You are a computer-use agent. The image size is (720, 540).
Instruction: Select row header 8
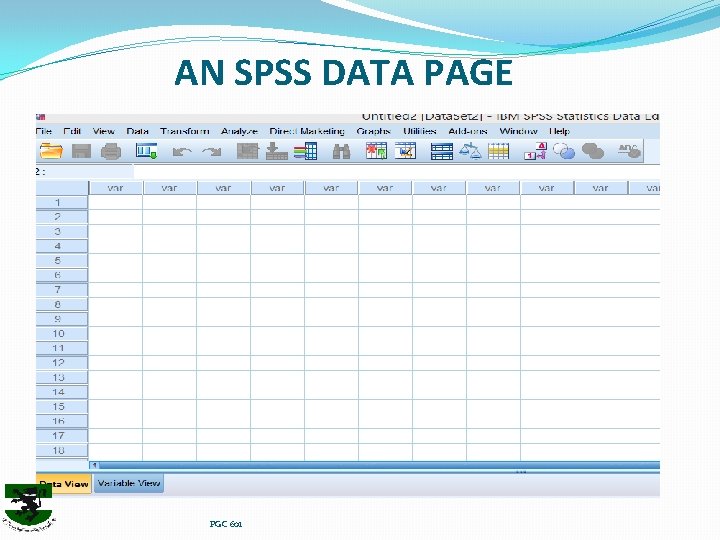(62, 304)
